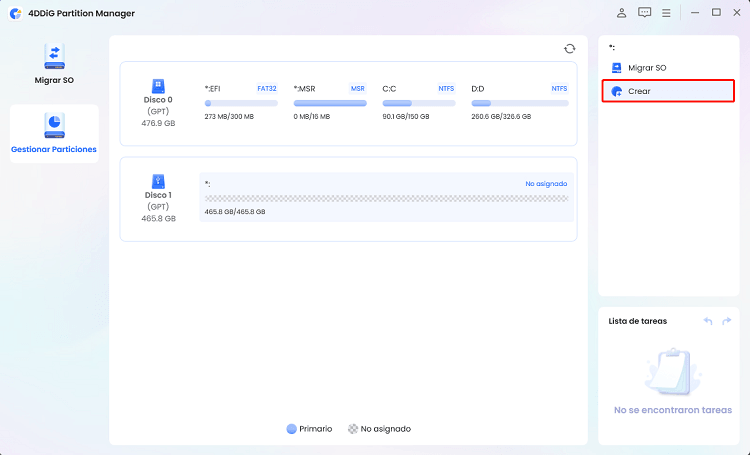
Task: Click the 465.8 GB/465.8 GB size text
Action: 235,211
